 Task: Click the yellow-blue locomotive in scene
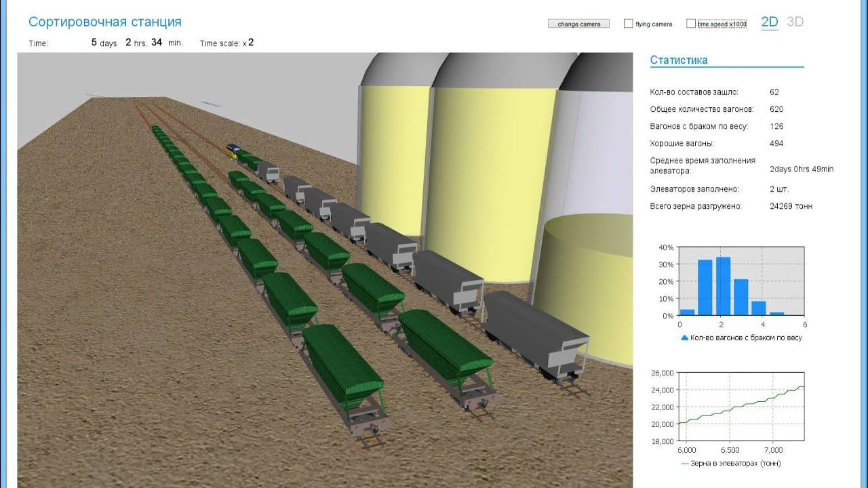pos(233,150)
